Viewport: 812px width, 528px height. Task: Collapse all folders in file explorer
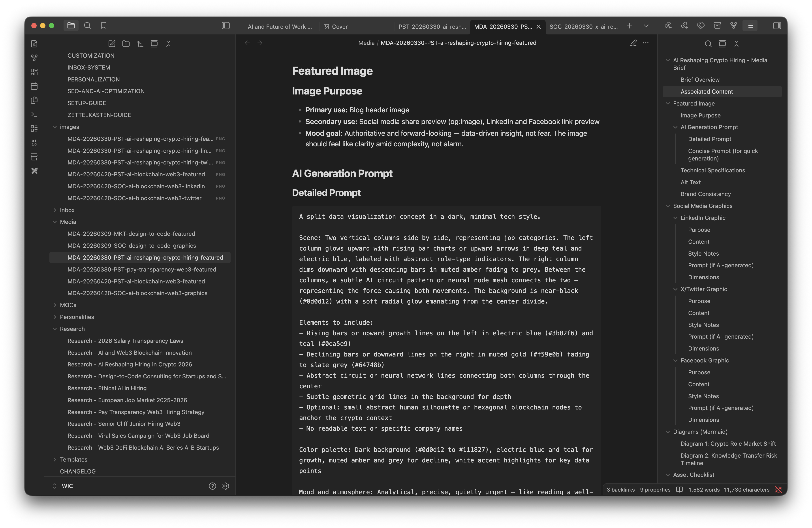[168, 44]
